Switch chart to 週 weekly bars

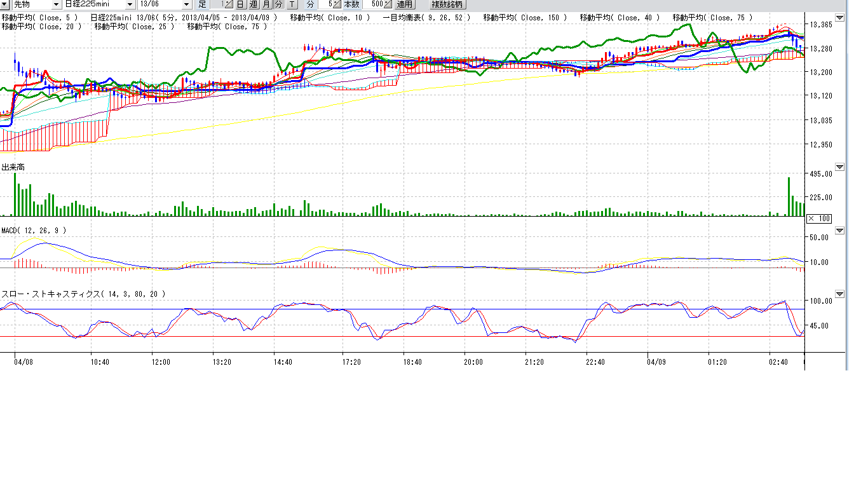click(254, 4)
